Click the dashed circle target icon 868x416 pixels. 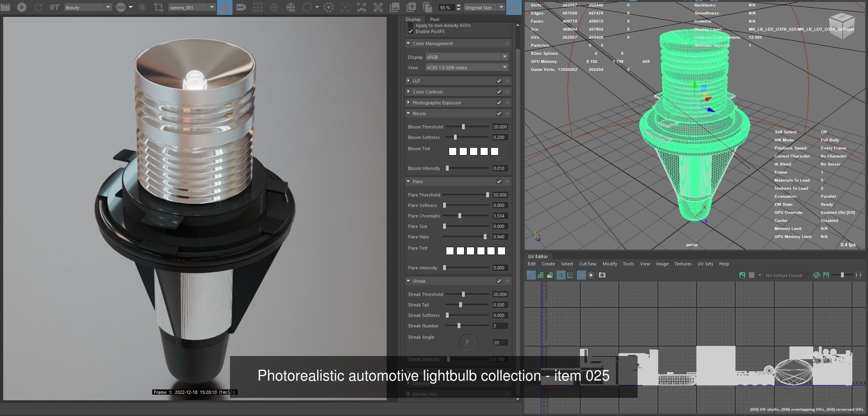tap(329, 7)
